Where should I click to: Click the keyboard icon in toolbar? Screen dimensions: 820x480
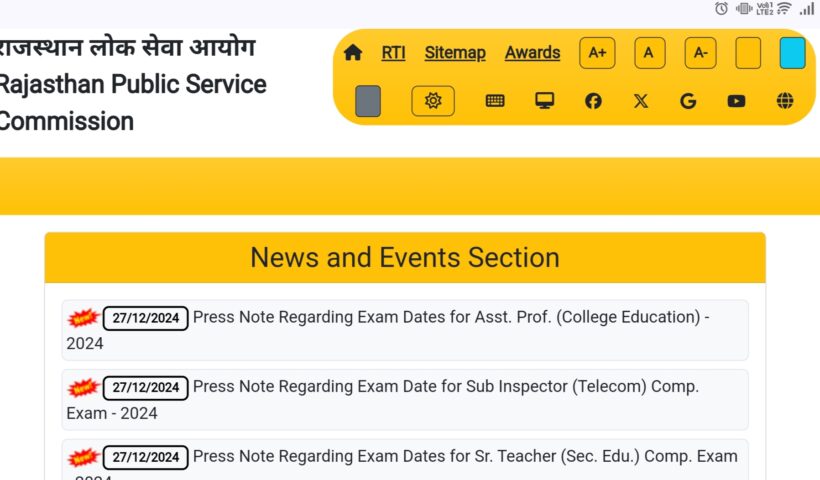(x=495, y=101)
